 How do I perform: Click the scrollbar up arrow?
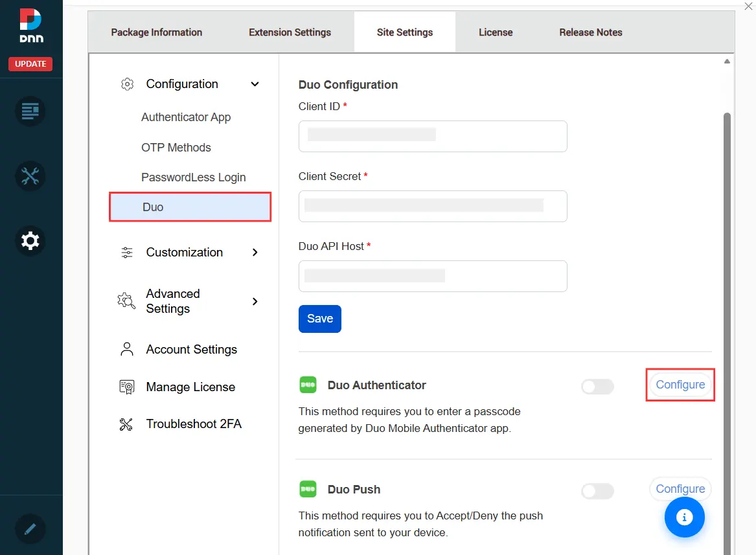(x=727, y=62)
